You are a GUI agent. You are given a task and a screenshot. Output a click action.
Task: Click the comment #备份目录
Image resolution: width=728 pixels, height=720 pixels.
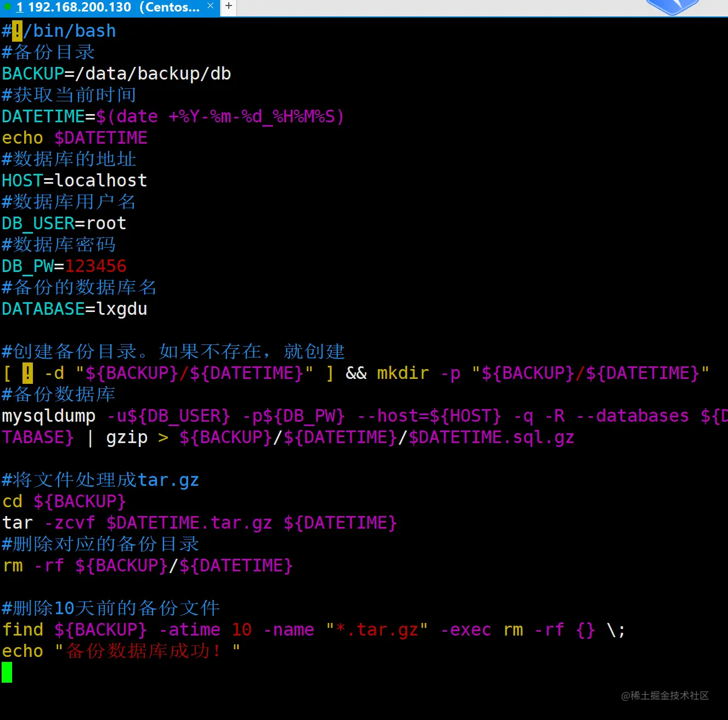pyautogui.click(x=48, y=52)
